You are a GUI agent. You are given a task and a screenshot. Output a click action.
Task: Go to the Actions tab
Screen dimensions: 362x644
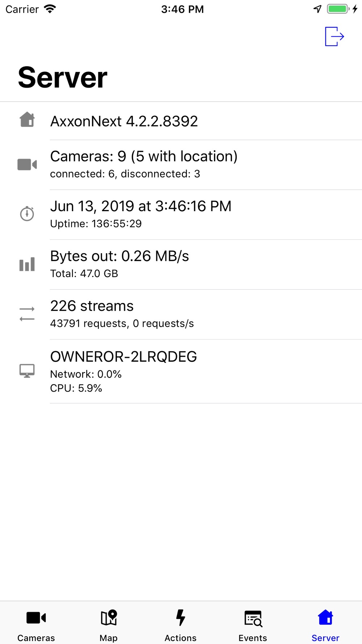pos(181,624)
